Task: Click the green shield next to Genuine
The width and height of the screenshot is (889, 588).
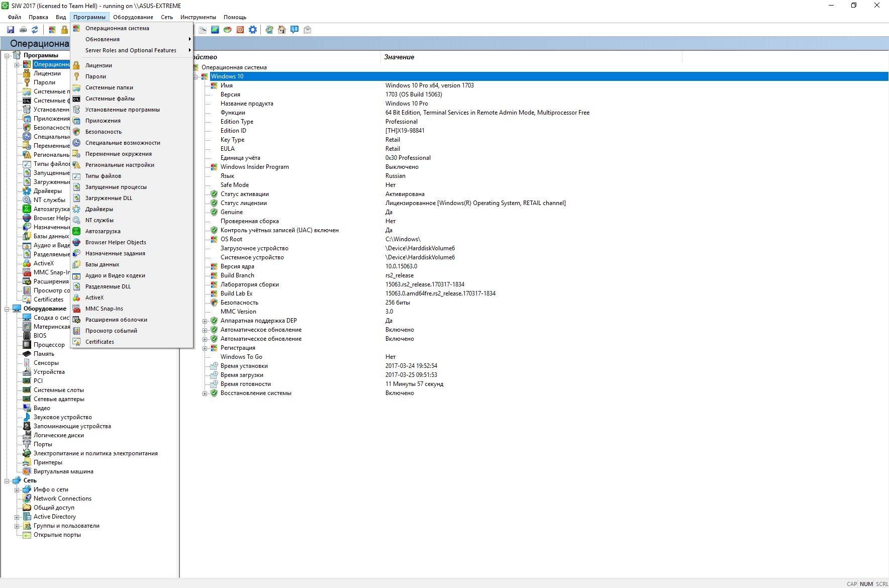Action: coord(214,212)
